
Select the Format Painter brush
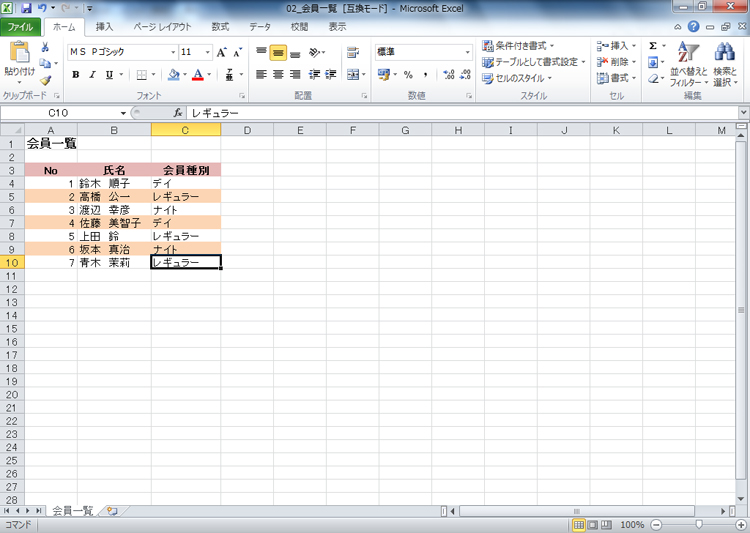pos(45,80)
